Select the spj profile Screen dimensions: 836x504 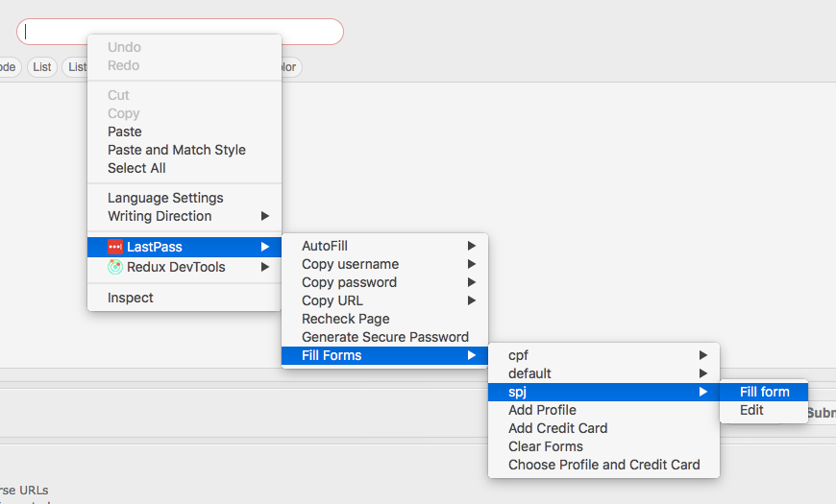603,392
